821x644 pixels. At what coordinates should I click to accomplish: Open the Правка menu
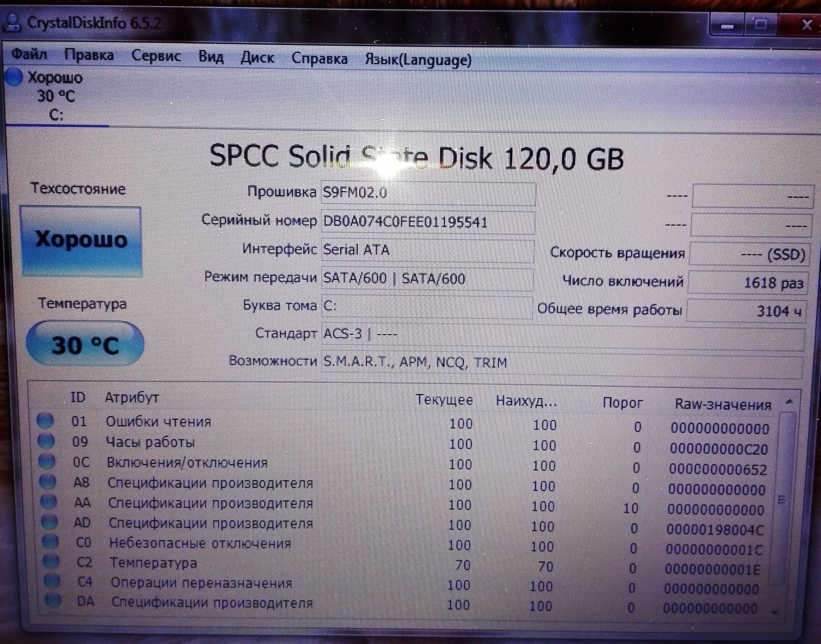(x=89, y=55)
